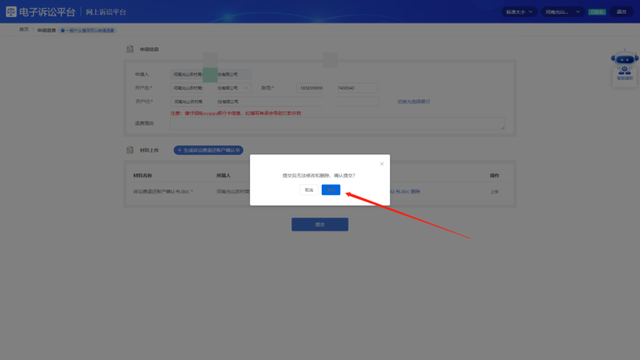Click the 申请信息 section document icon
640x360 pixels.
[x=130, y=49]
